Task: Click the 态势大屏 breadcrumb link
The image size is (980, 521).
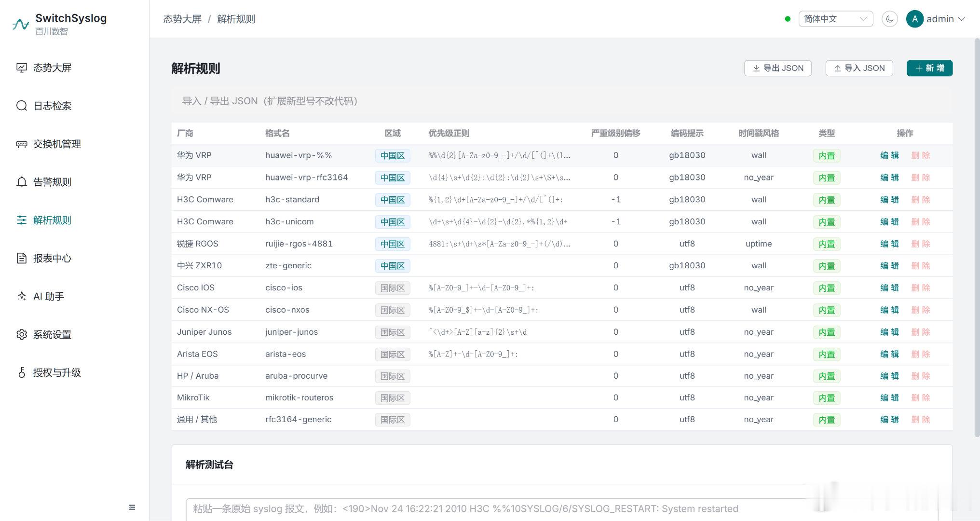Action: [x=182, y=19]
